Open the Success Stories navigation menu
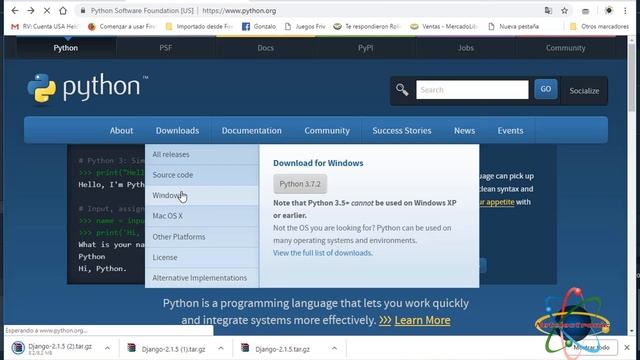Image resolution: width=640 pixels, height=360 pixels. coord(402,131)
